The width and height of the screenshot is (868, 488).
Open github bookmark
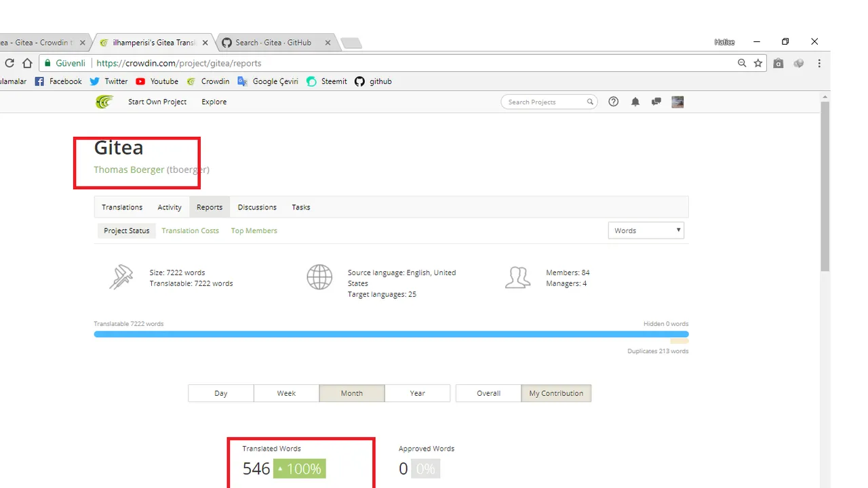coord(374,81)
